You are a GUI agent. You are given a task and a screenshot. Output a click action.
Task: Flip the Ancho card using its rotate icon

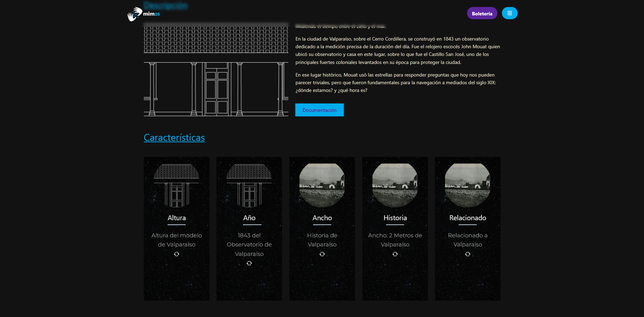point(322,254)
